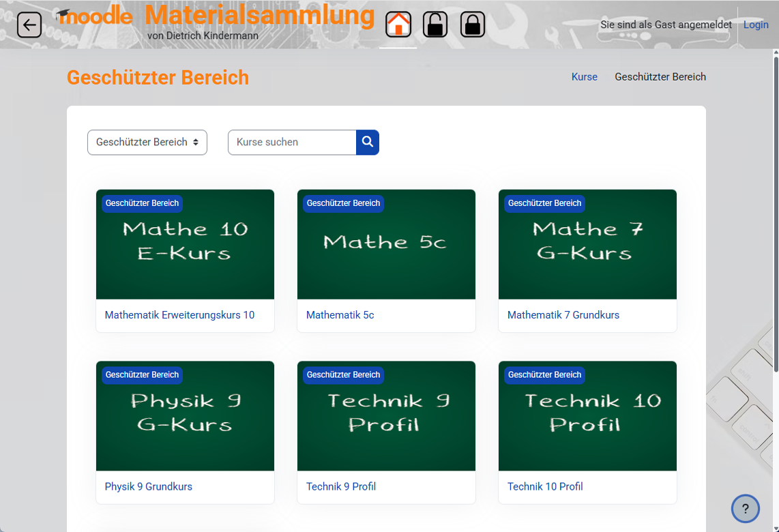Screen dimensions: 779x532
Task: Expand the Geschützter Bereich category dropdown
Action: pyautogui.click(x=147, y=142)
